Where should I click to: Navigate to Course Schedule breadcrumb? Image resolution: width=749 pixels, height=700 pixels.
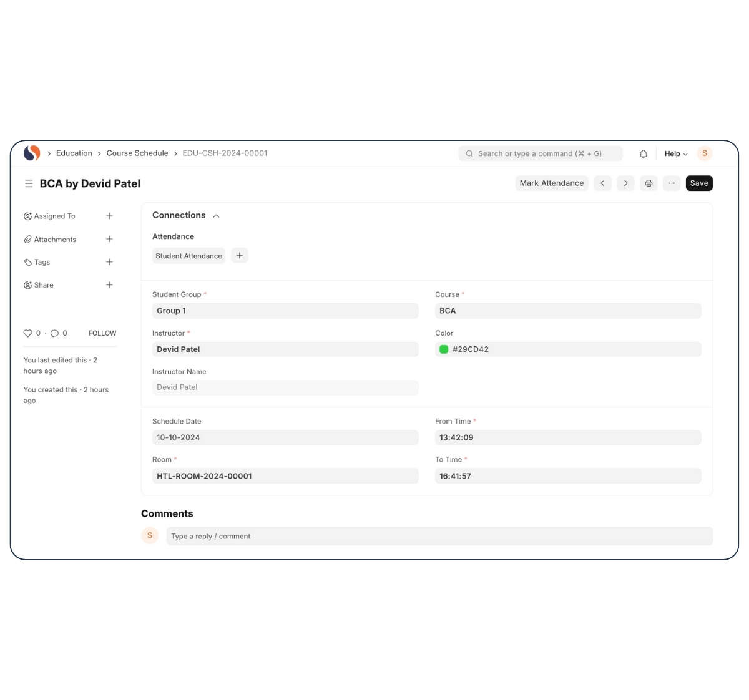pos(137,153)
